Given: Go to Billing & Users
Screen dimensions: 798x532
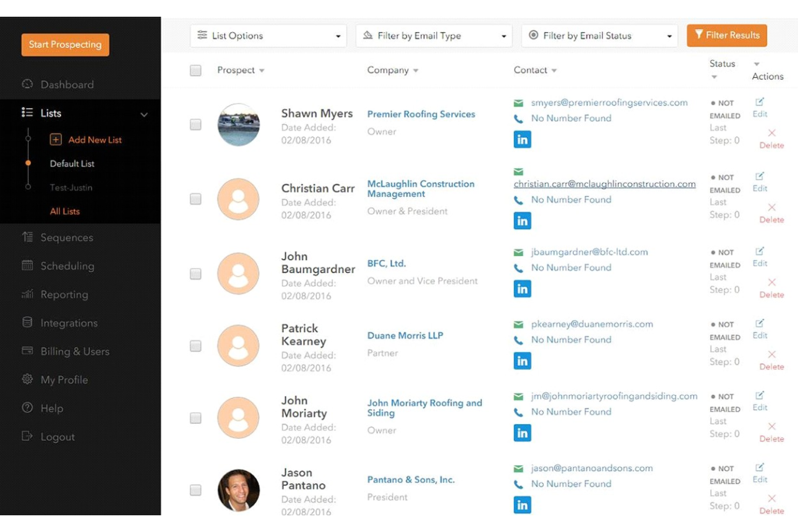Looking at the screenshot, I should 75,351.
